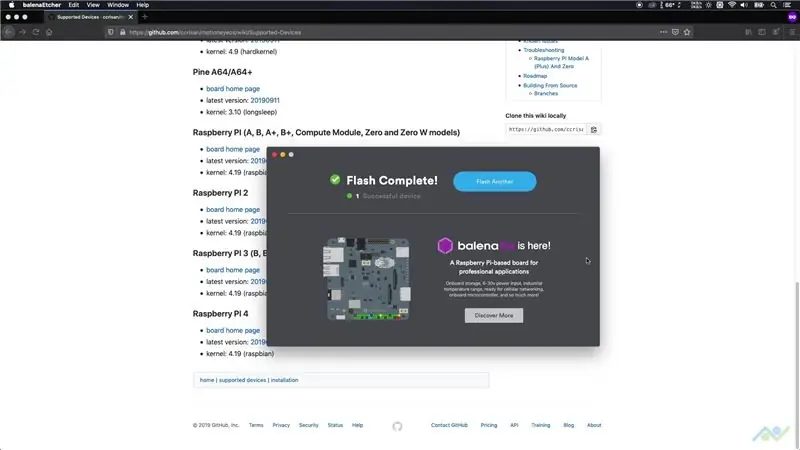Viewport: 800px width, 450px height.
Task: Open a new browser tab
Action: pos(144,17)
